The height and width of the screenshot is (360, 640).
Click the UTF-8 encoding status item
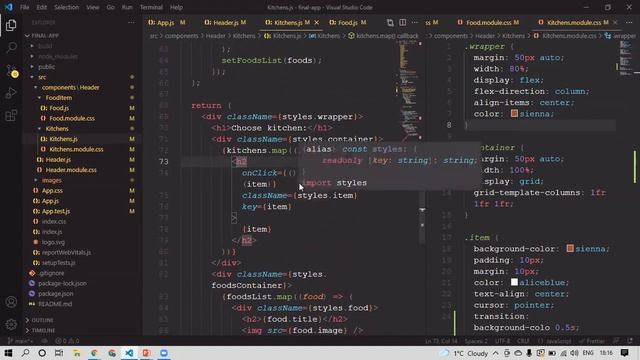pos(502,341)
